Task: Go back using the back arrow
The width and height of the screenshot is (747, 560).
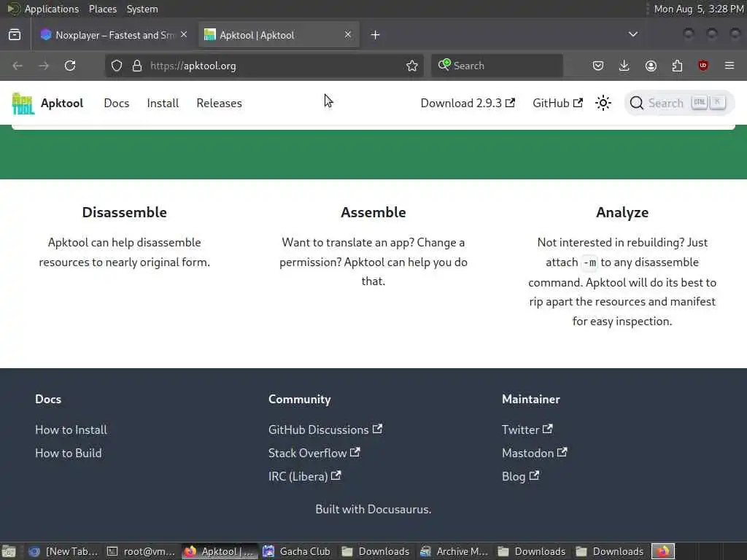Action: click(18, 66)
